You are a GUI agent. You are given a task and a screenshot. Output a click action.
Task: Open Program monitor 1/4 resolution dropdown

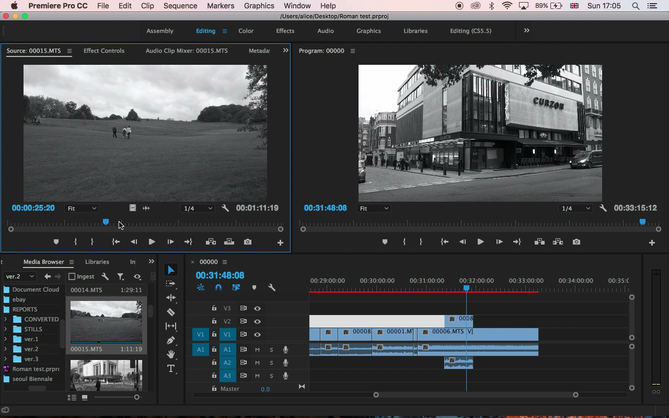tap(575, 208)
